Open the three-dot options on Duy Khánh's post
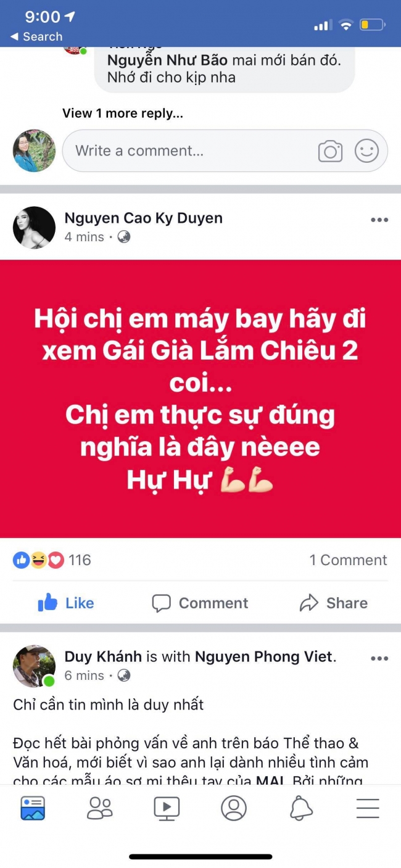 (x=379, y=659)
